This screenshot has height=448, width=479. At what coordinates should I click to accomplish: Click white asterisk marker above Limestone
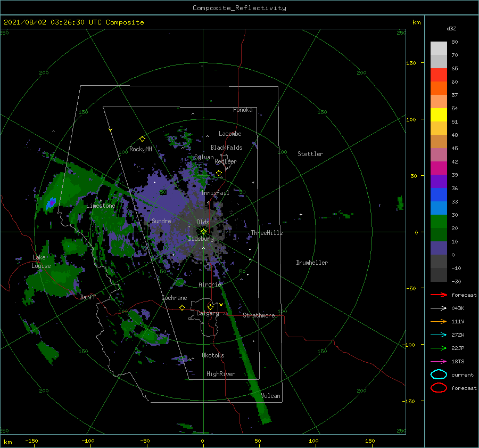(101, 201)
